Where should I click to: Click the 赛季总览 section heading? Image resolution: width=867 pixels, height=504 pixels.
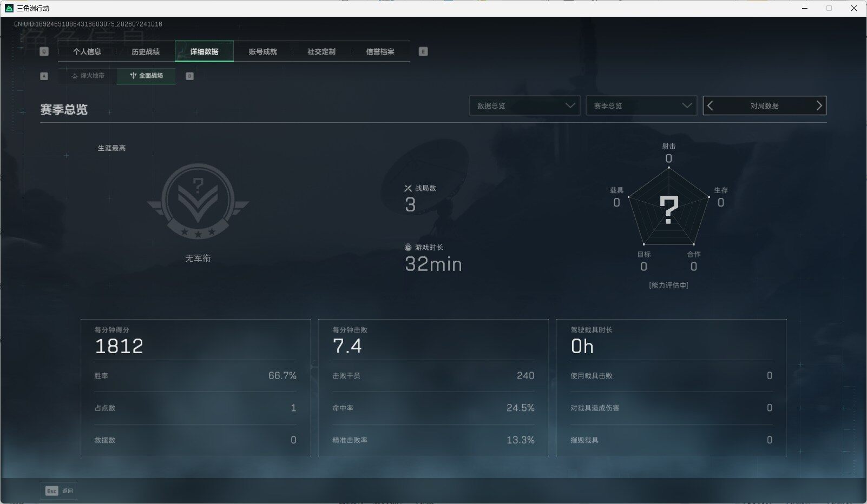[64, 109]
